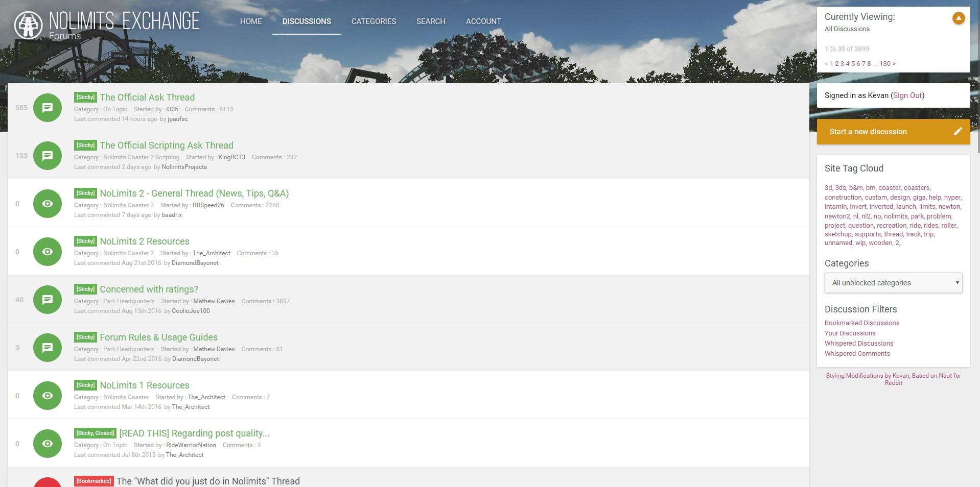The width and height of the screenshot is (980, 487).
Task: Click the intamin tag in Site Tag Cloud
Action: (835, 207)
